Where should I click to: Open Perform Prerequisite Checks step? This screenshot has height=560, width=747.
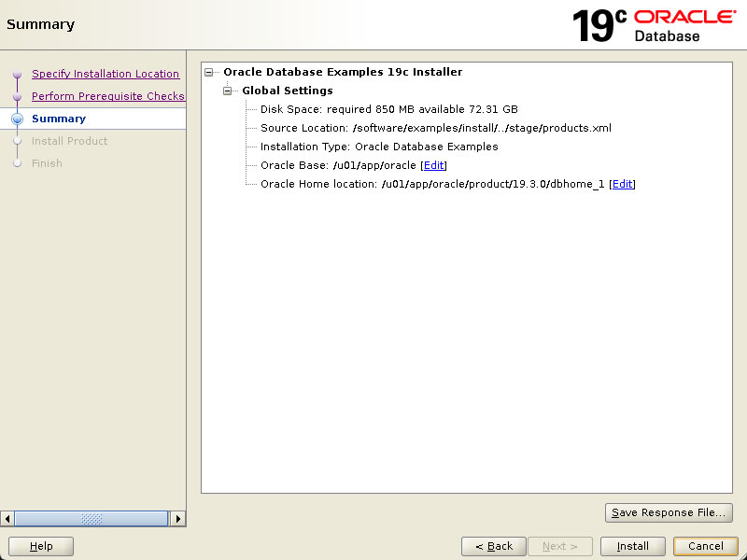coord(107,96)
